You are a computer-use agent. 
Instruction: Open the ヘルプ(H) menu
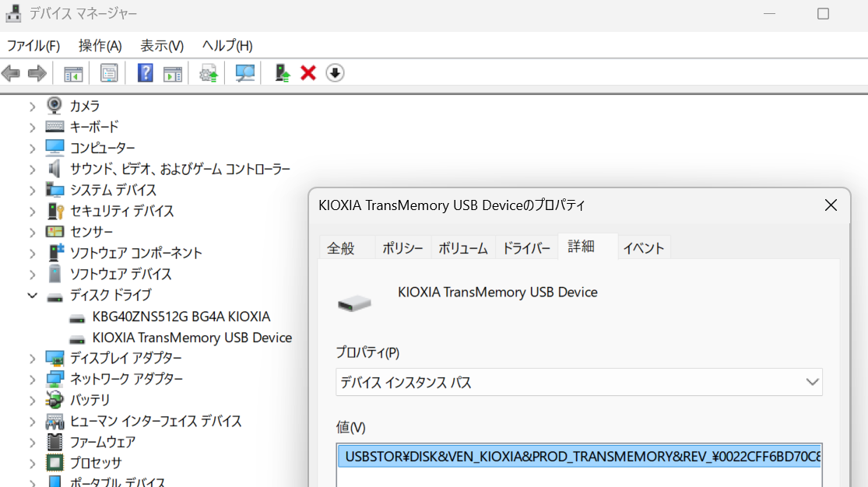pyautogui.click(x=227, y=45)
